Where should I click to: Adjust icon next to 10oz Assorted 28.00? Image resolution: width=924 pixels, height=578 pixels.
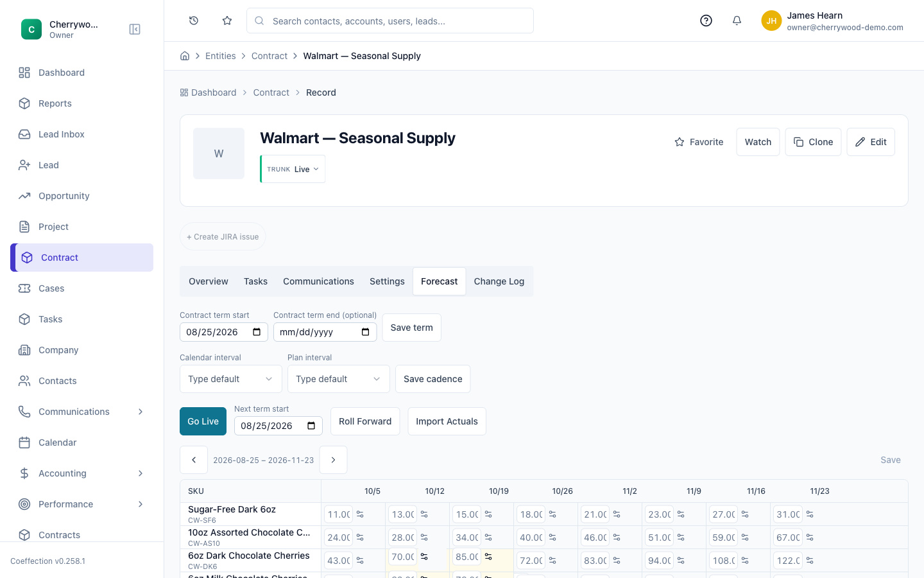point(425,538)
